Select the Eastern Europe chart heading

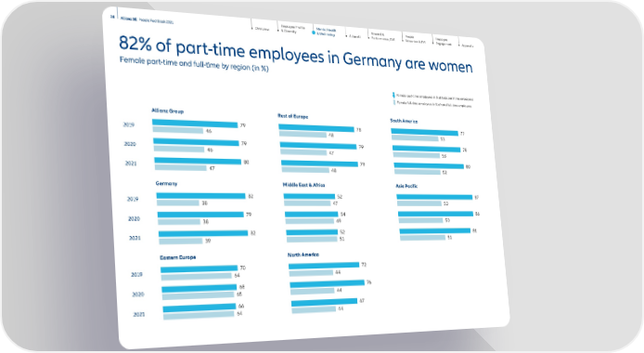point(178,257)
